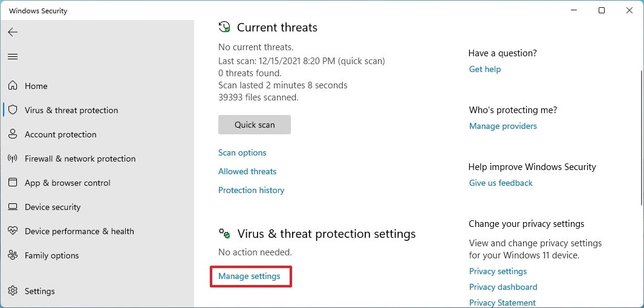The height and width of the screenshot is (308, 644).
Task: Open Settings from sidebar bottom
Action: pyautogui.click(x=40, y=291)
